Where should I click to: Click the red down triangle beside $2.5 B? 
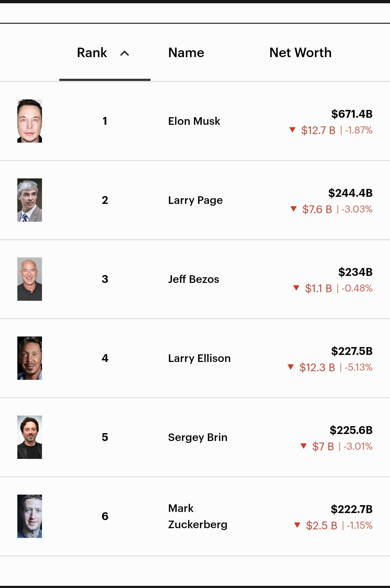297,525
